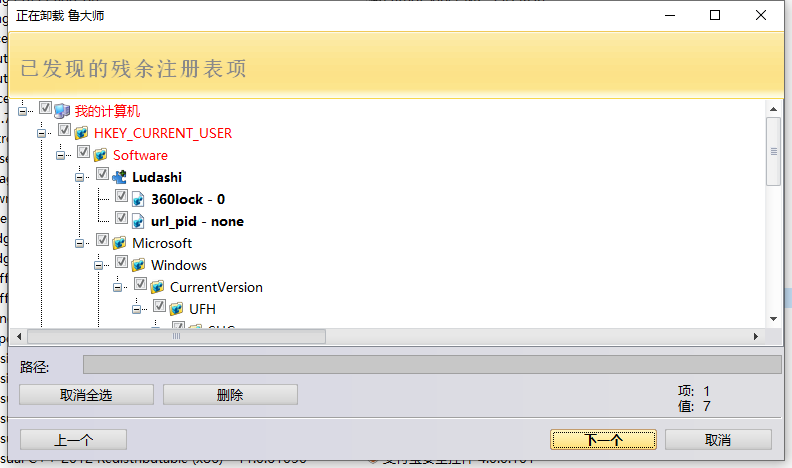
Task: Select the Microsoft key label
Action: 162,243
